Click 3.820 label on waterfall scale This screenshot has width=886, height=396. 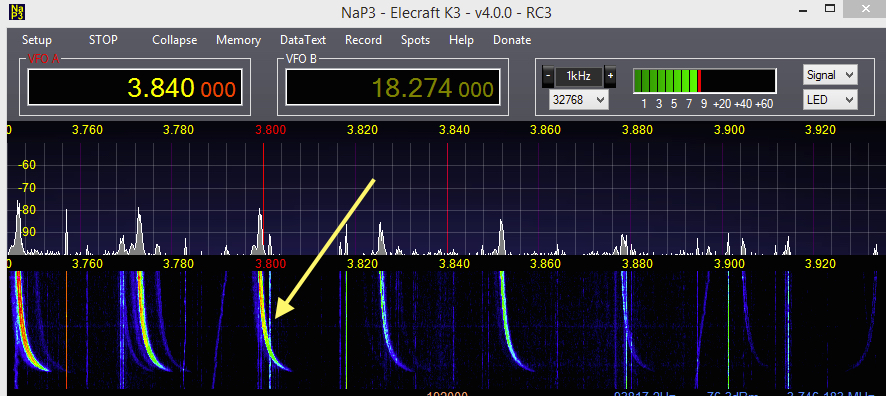point(362,263)
